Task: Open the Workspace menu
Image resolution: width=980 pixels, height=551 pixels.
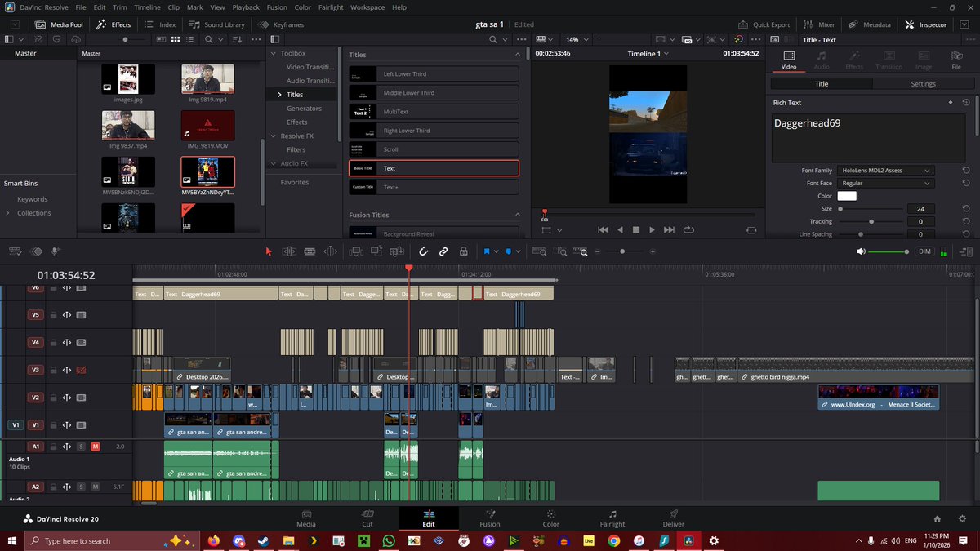Action: [x=367, y=7]
